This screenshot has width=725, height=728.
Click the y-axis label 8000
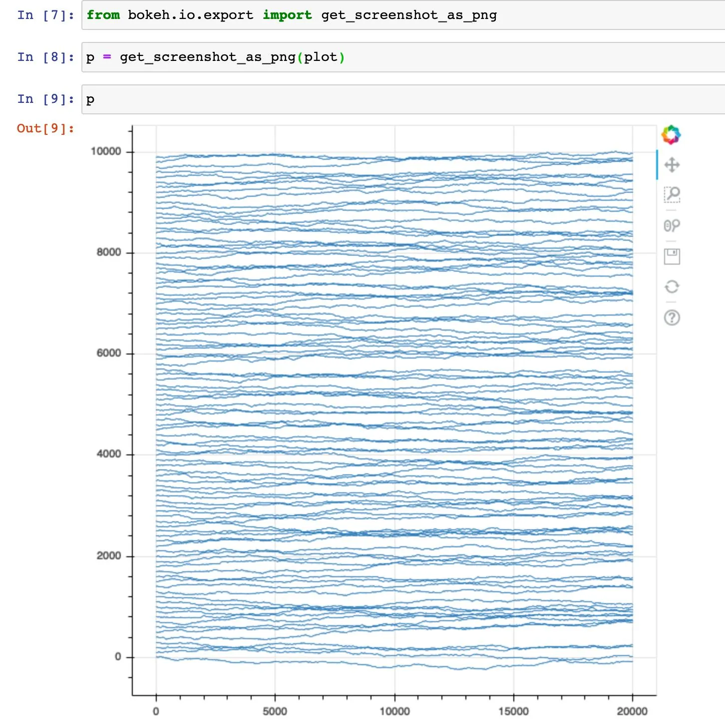tap(109, 252)
